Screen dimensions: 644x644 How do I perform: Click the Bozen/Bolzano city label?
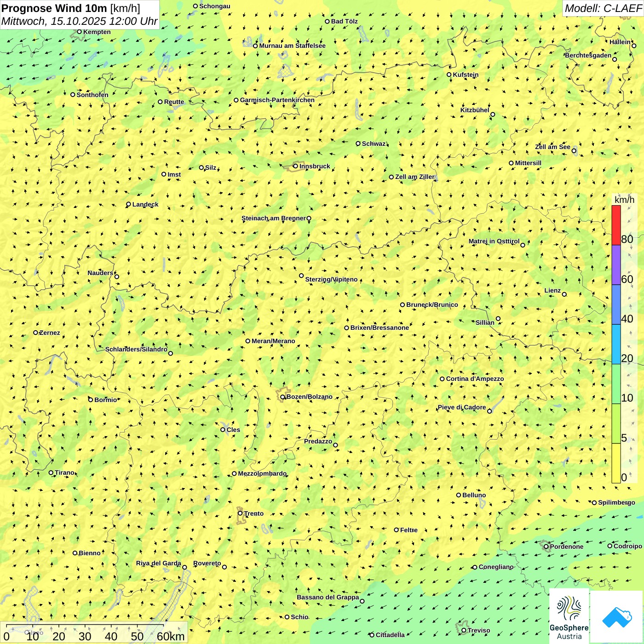(x=309, y=397)
